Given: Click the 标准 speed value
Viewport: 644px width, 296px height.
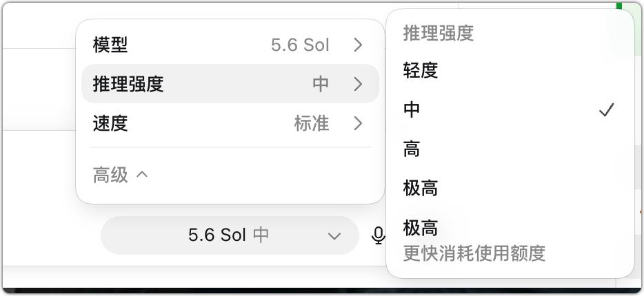Looking at the screenshot, I should tap(312, 123).
